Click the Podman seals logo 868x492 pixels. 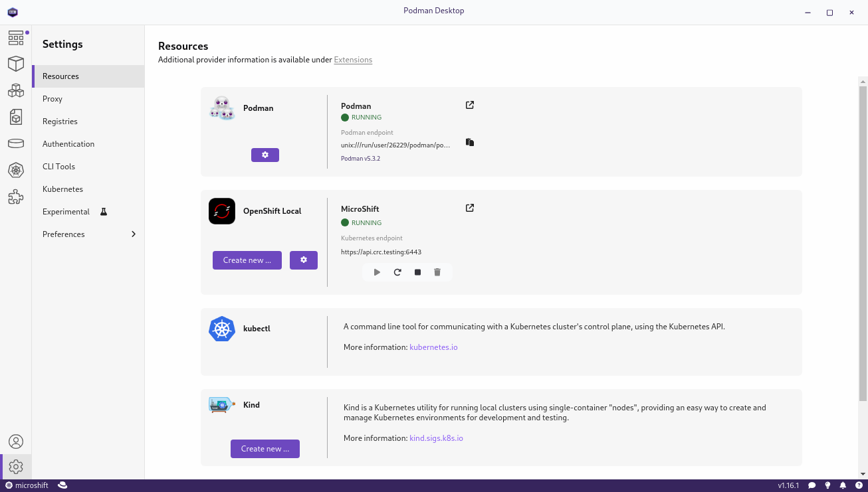222,108
